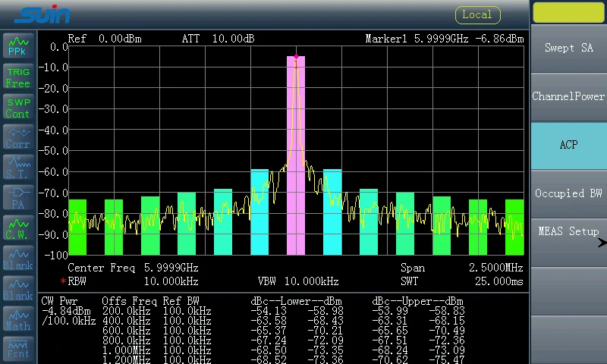Select the TRIG Free trigger indicator

click(x=17, y=77)
